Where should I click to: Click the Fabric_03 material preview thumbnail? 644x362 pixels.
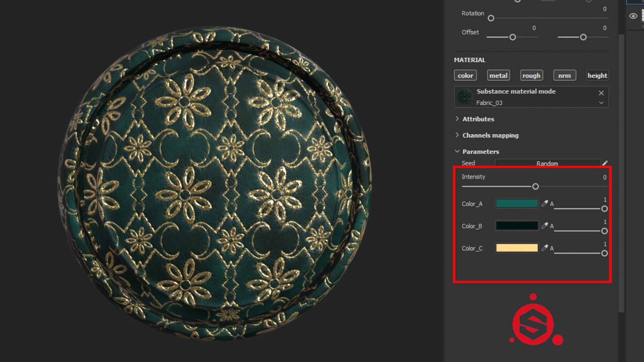[x=465, y=97]
